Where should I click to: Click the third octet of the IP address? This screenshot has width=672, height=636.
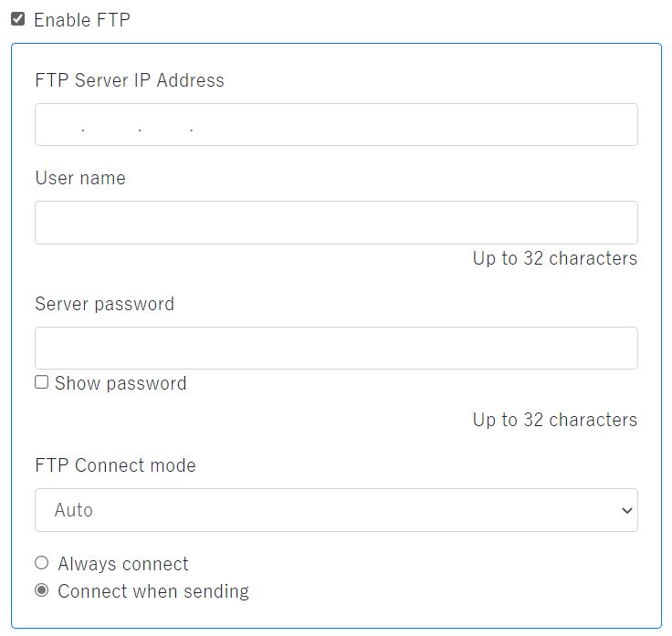tap(164, 125)
